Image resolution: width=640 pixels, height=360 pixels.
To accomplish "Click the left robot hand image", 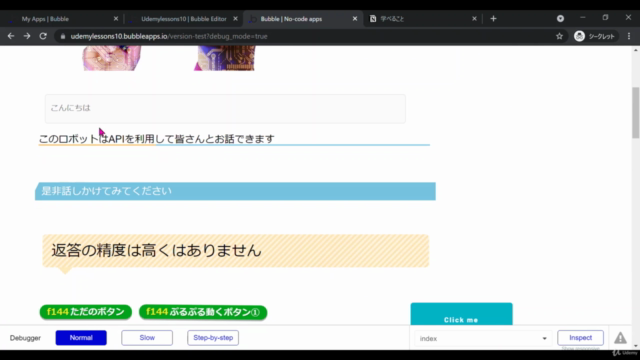I will point(112,58).
